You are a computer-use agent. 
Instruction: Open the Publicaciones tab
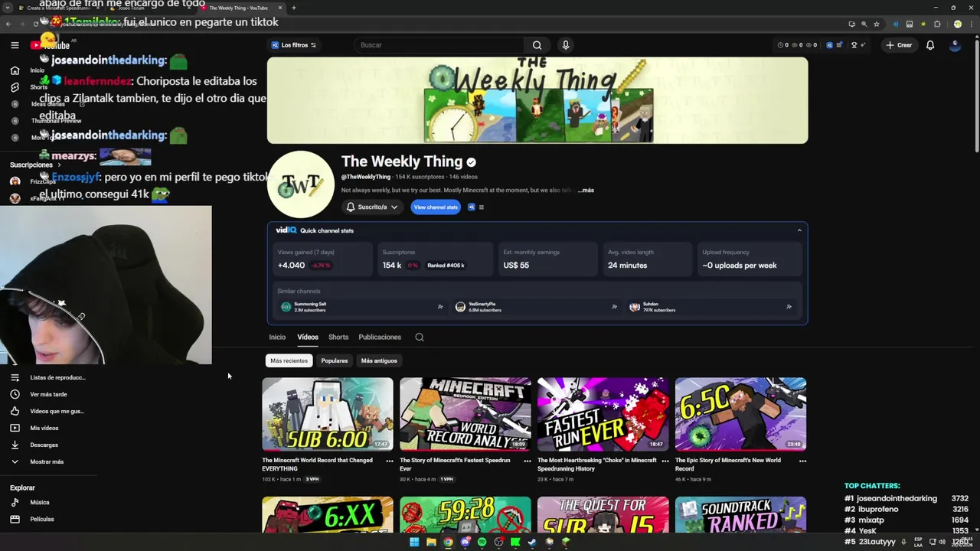click(380, 337)
